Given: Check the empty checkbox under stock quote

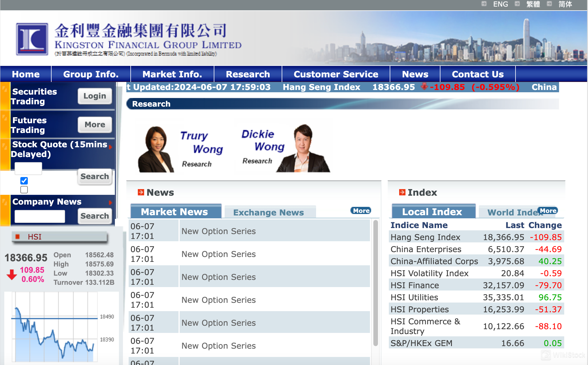Looking at the screenshot, I should pyautogui.click(x=24, y=190).
